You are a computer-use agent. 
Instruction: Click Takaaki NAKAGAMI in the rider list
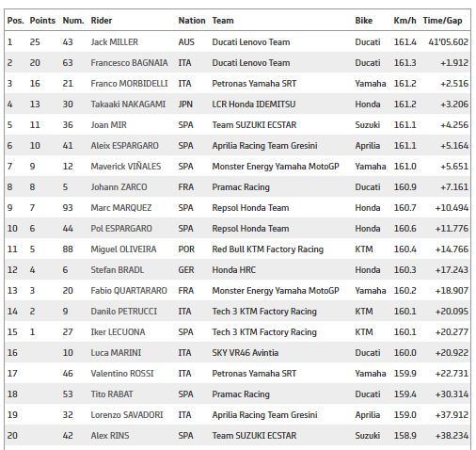pyautogui.click(x=128, y=104)
